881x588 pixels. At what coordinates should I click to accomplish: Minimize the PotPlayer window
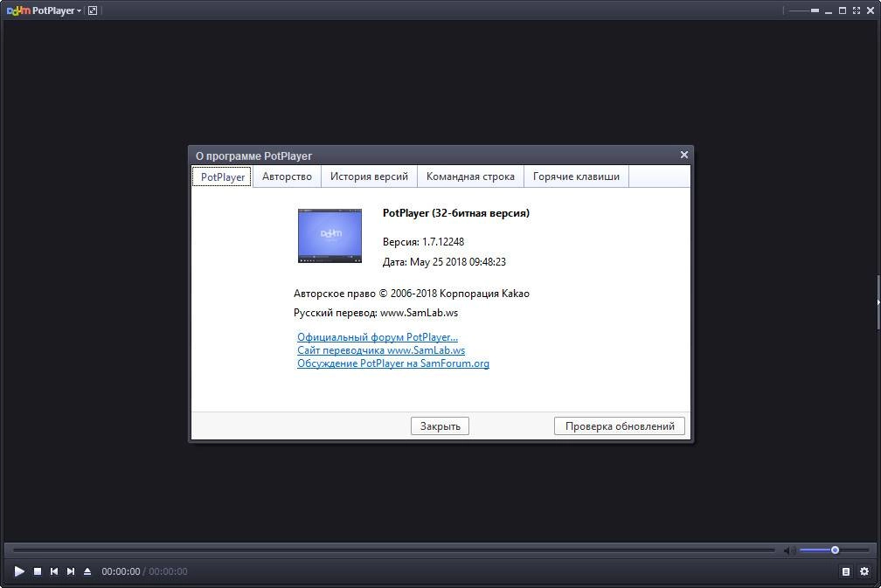click(829, 10)
